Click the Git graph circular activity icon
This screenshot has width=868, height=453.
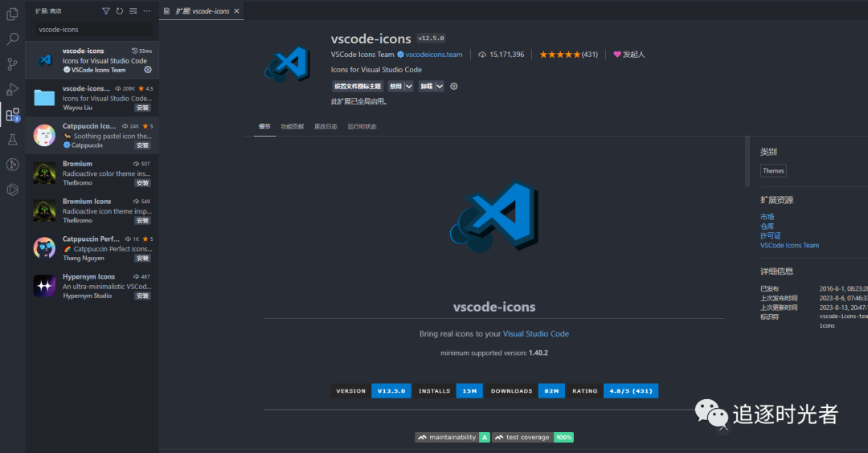pyautogui.click(x=12, y=165)
